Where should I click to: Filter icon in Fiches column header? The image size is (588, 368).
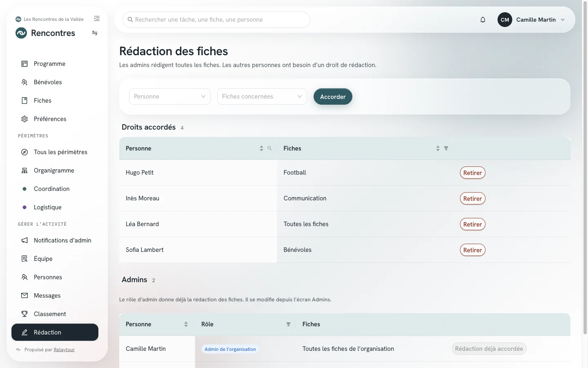click(x=446, y=148)
